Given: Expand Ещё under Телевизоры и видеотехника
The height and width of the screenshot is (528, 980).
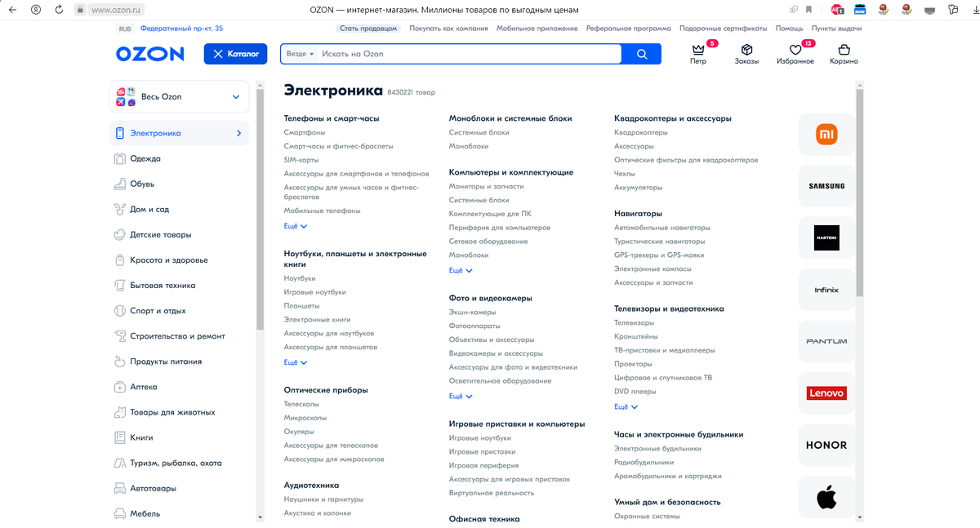Looking at the screenshot, I should pos(626,406).
